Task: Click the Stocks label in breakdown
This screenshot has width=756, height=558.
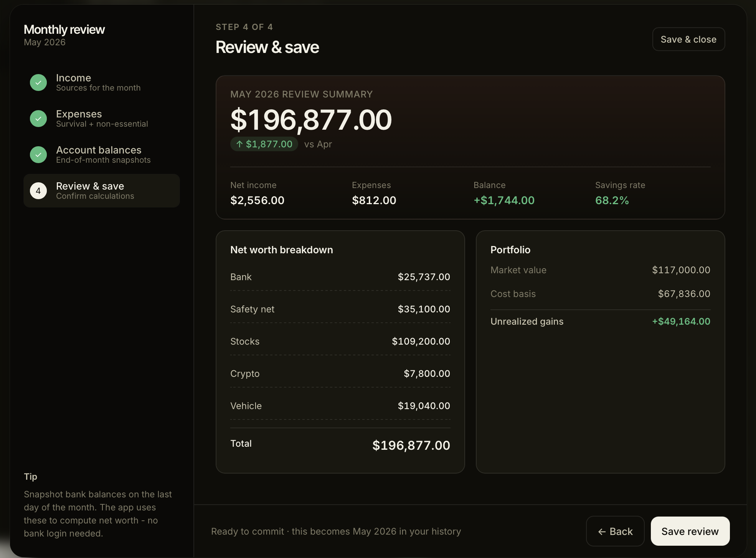Action: point(244,341)
